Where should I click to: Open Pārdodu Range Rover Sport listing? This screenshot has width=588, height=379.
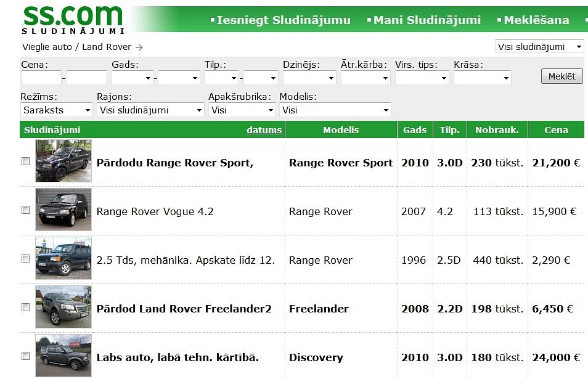[175, 163]
